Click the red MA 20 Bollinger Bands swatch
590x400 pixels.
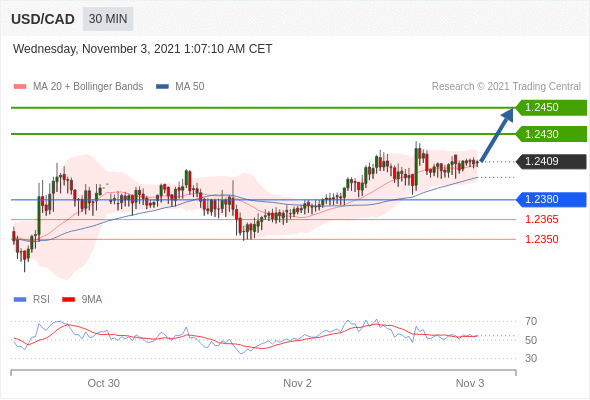(20, 87)
